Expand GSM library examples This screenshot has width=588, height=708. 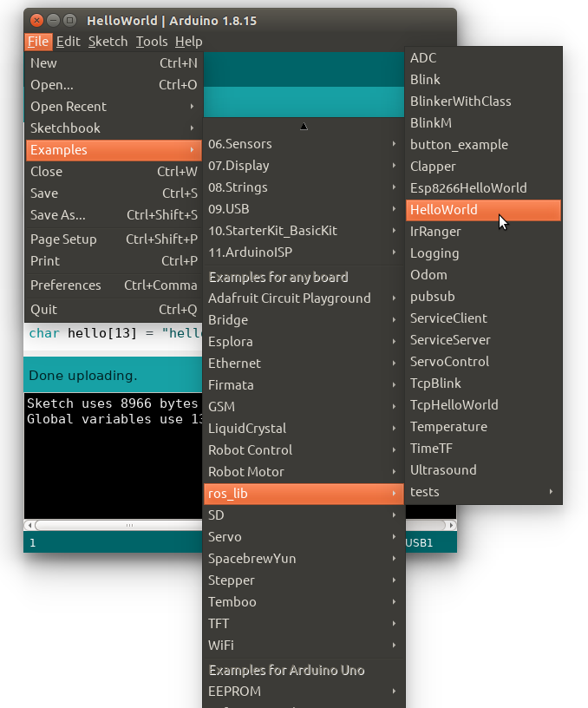(x=304, y=407)
